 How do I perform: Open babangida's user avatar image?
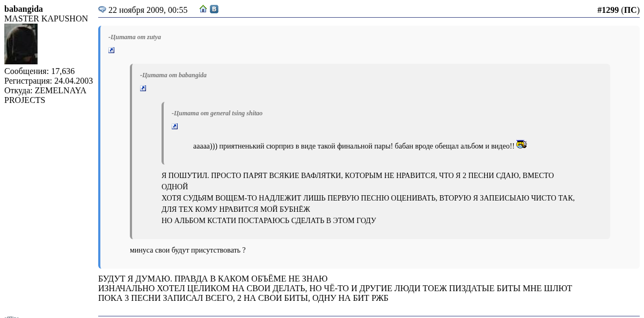click(x=21, y=44)
